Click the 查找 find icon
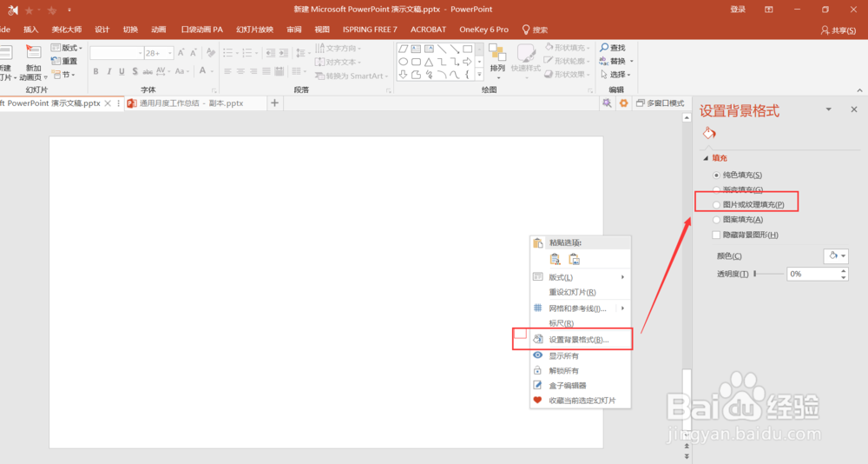The image size is (868, 464). click(612, 49)
